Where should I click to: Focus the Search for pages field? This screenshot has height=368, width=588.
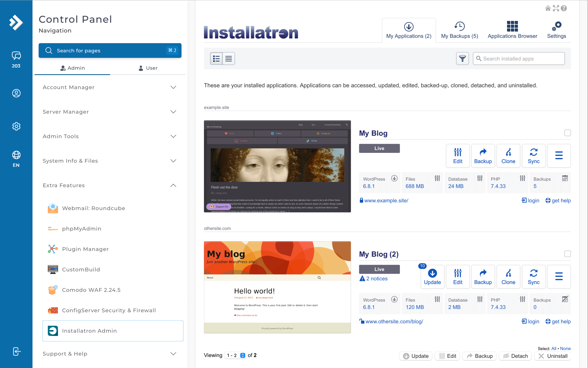pyautogui.click(x=110, y=51)
